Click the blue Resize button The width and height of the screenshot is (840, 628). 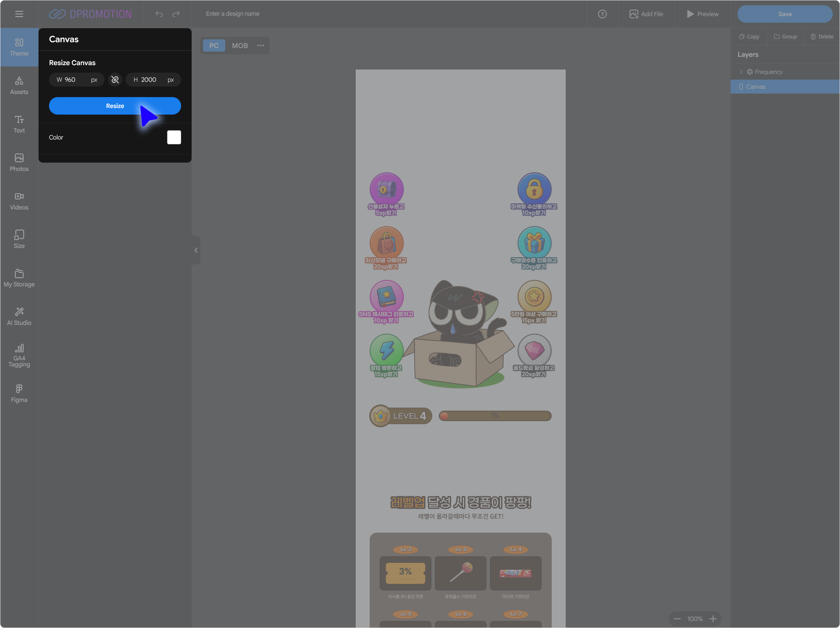tap(115, 106)
